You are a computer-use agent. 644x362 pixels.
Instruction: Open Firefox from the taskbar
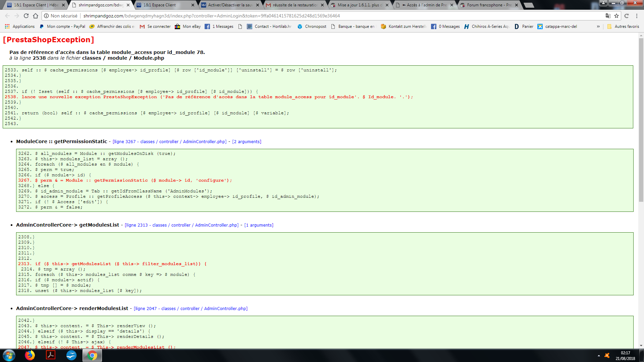30,355
